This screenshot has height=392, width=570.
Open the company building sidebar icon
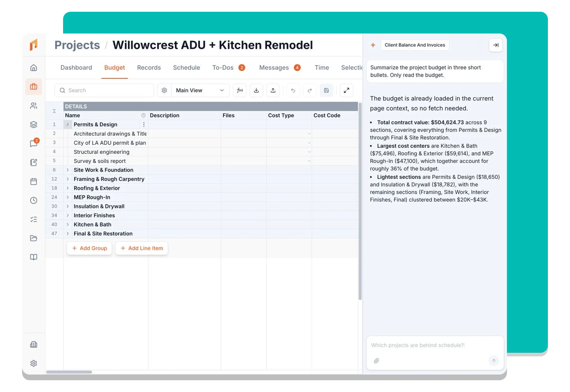pyautogui.click(x=33, y=344)
